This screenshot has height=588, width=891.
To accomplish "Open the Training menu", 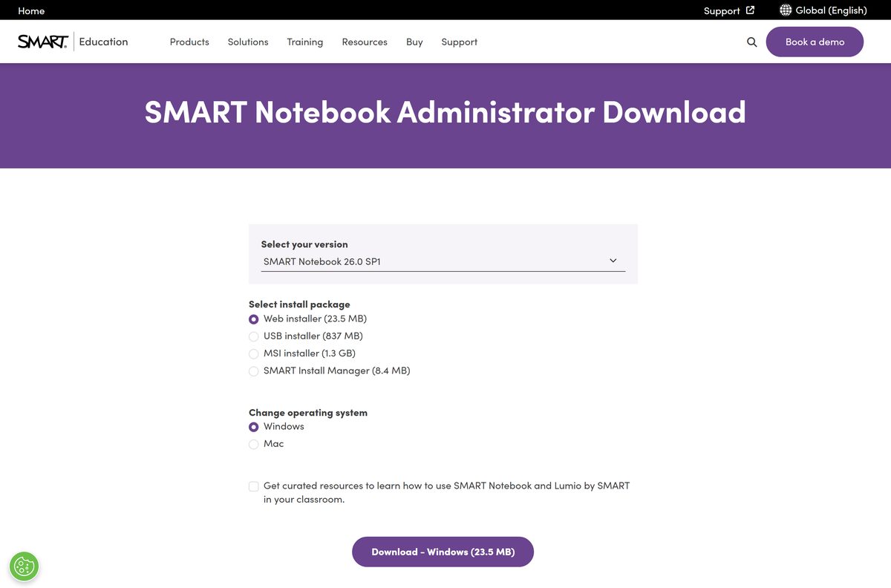I will (305, 42).
